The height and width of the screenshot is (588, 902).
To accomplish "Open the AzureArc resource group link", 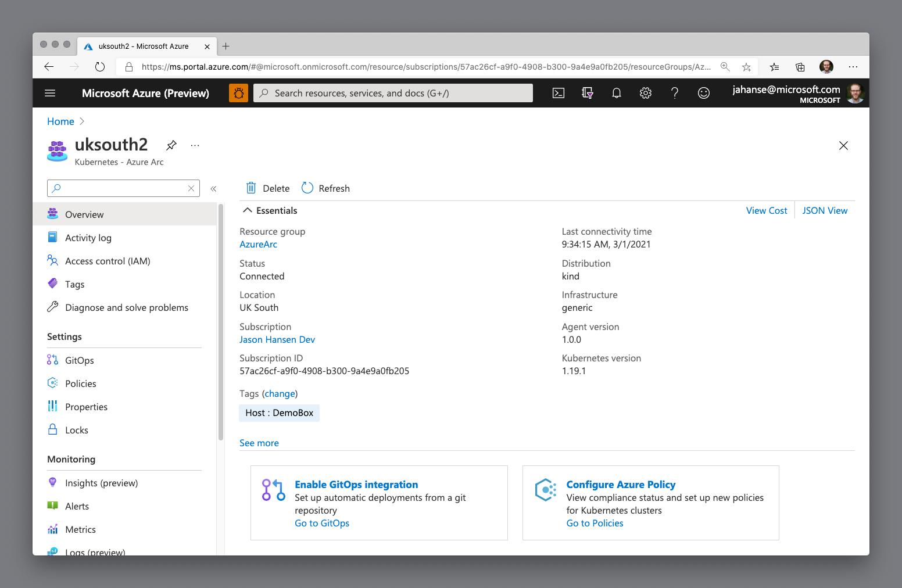I will [x=258, y=244].
